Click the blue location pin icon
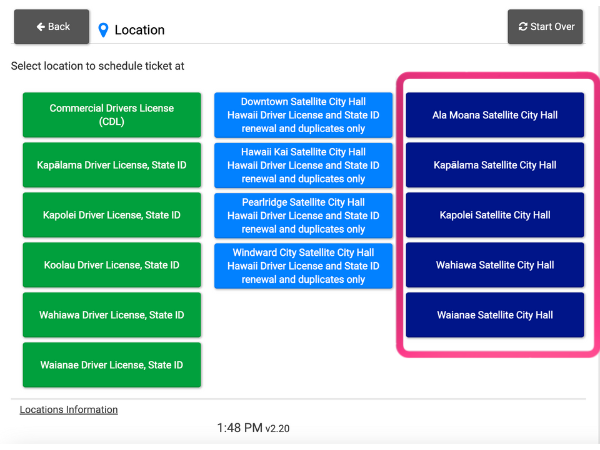Screen dimensions: 600x450 click(x=103, y=30)
